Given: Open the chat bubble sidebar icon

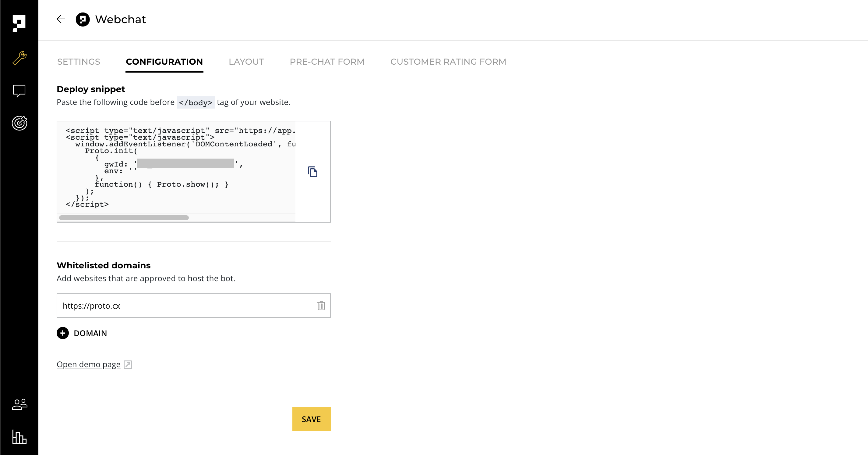Looking at the screenshot, I should coord(19,91).
